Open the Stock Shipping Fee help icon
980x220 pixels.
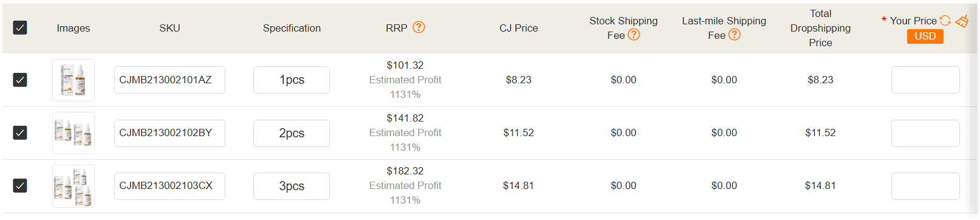pyautogui.click(x=634, y=35)
